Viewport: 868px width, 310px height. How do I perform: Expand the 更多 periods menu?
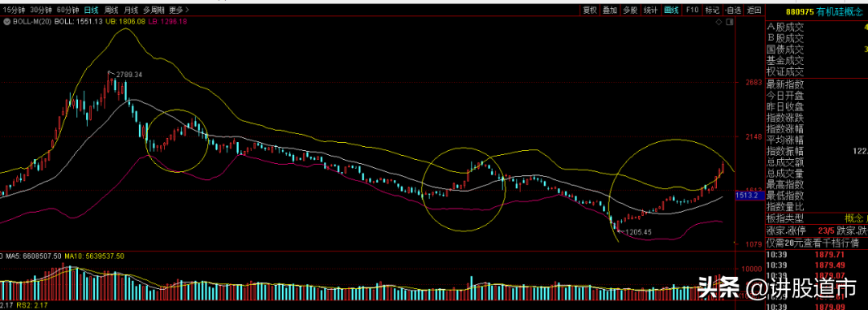click(178, 10)
